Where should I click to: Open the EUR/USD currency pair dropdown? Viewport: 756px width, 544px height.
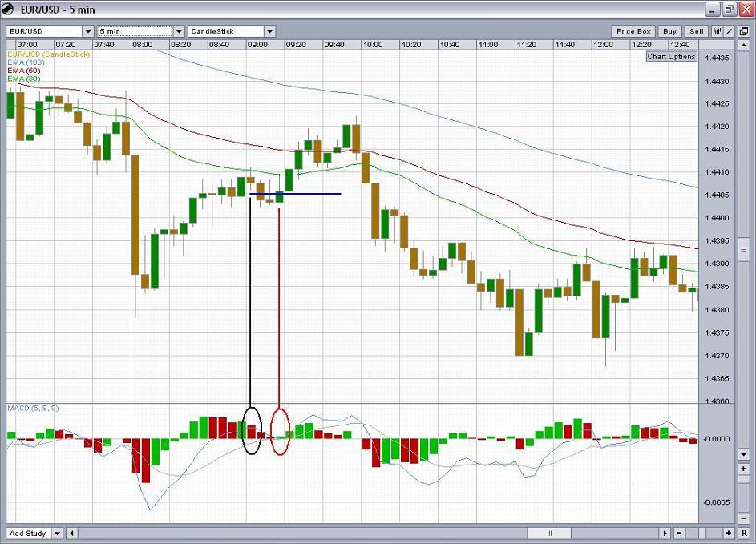coord(88,31)
